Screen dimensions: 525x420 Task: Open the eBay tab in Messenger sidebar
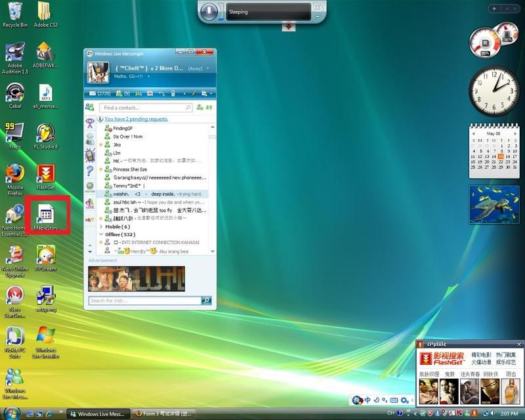click(90, 219)
